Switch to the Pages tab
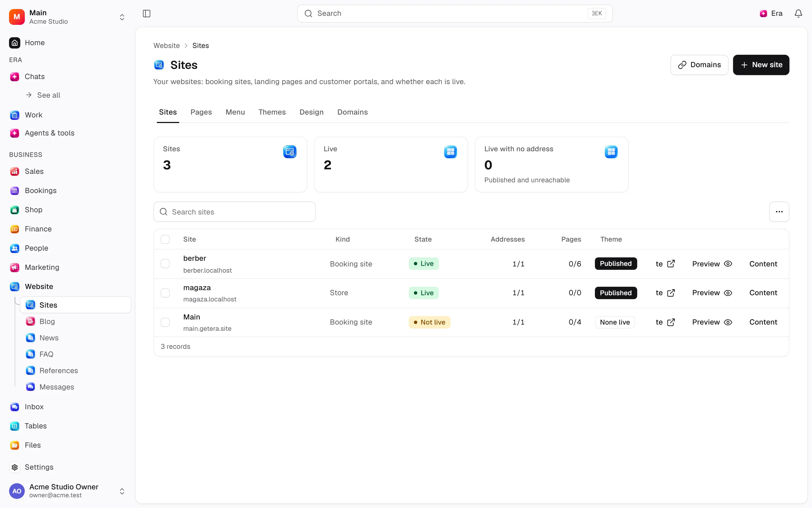Image resolution: width=812 pixels, height=508 pixels. click(x=201, y=112)
